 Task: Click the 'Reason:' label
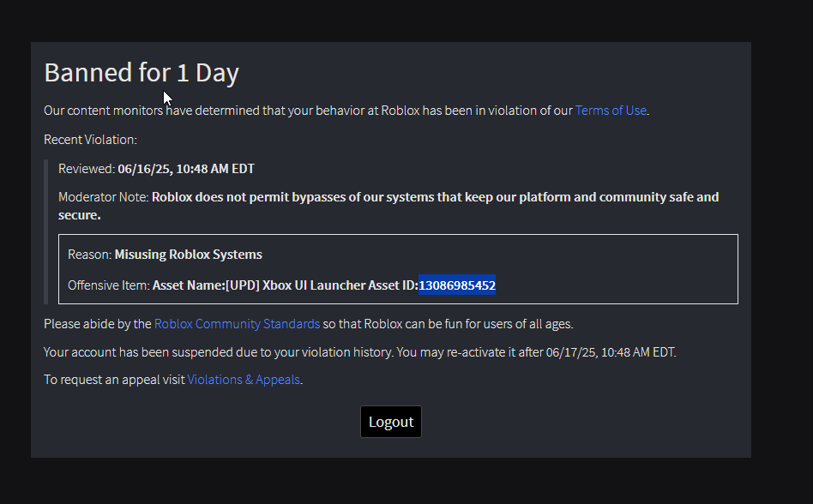(90, 255)
